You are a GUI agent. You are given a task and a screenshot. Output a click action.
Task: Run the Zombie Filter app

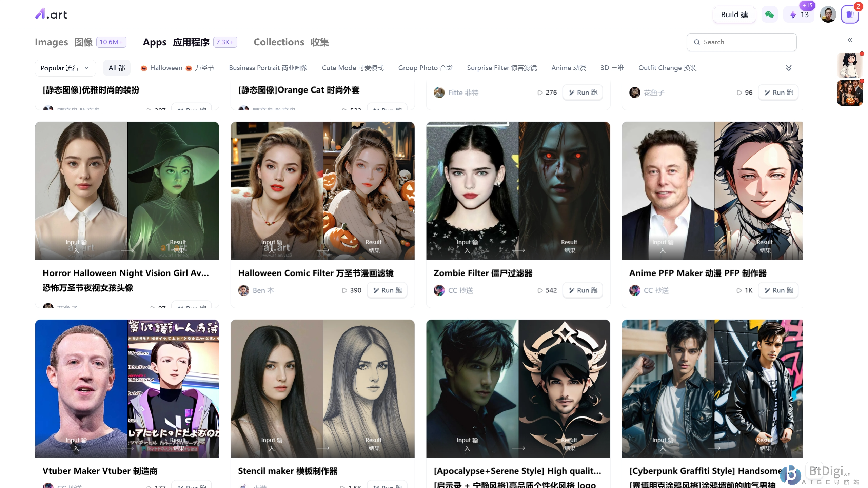(583, 290)
